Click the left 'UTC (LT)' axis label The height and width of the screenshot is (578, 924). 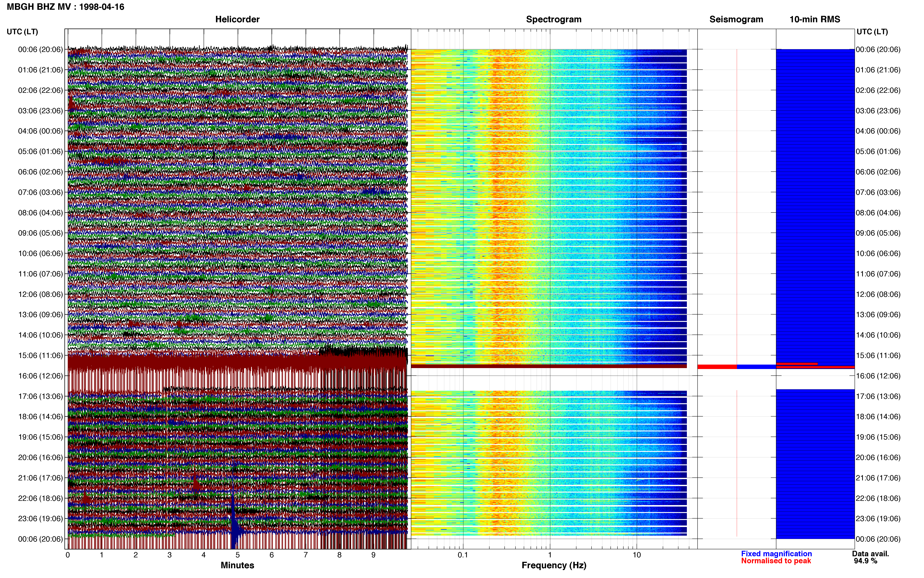pyautogui.click(x=22, y=32)
